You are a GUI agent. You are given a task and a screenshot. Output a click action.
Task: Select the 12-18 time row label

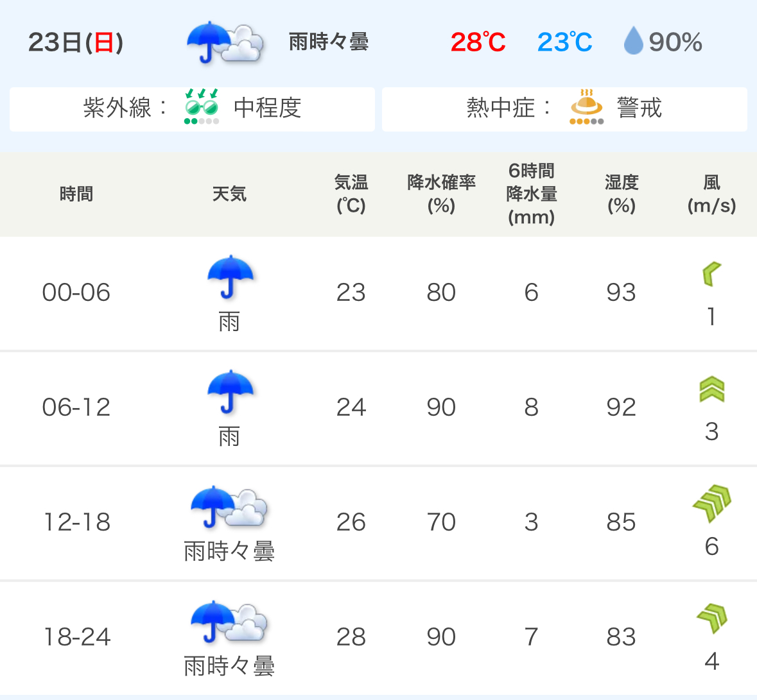pos(76,522)
